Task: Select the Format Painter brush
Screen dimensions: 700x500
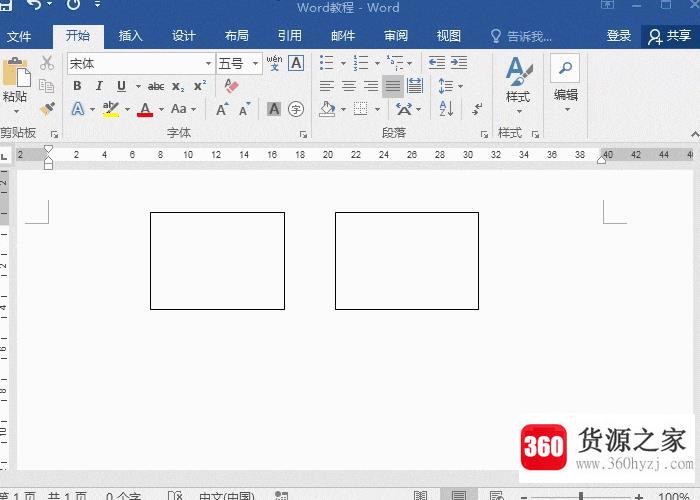Action: point(47,108)
